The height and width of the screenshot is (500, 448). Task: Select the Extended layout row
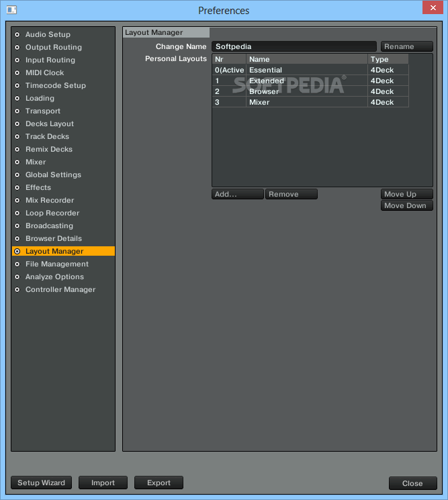coord(310,81)
